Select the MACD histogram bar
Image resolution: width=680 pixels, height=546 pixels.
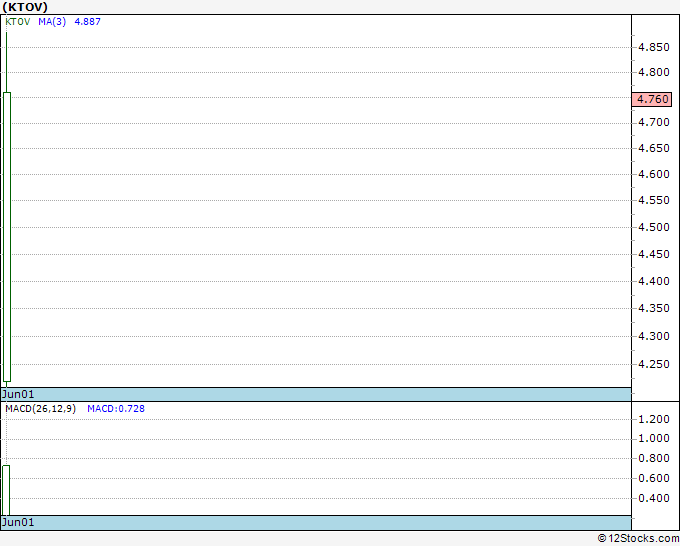coord(6,489)
